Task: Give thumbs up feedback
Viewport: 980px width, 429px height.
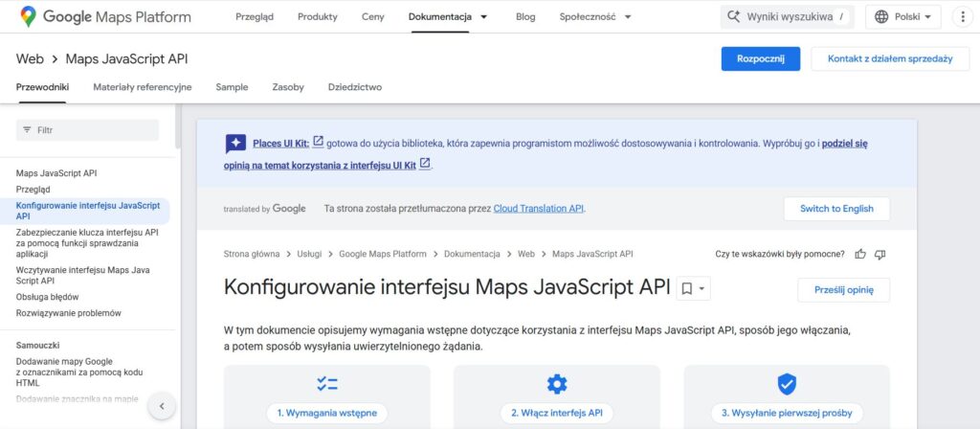Action: point(860,254)
